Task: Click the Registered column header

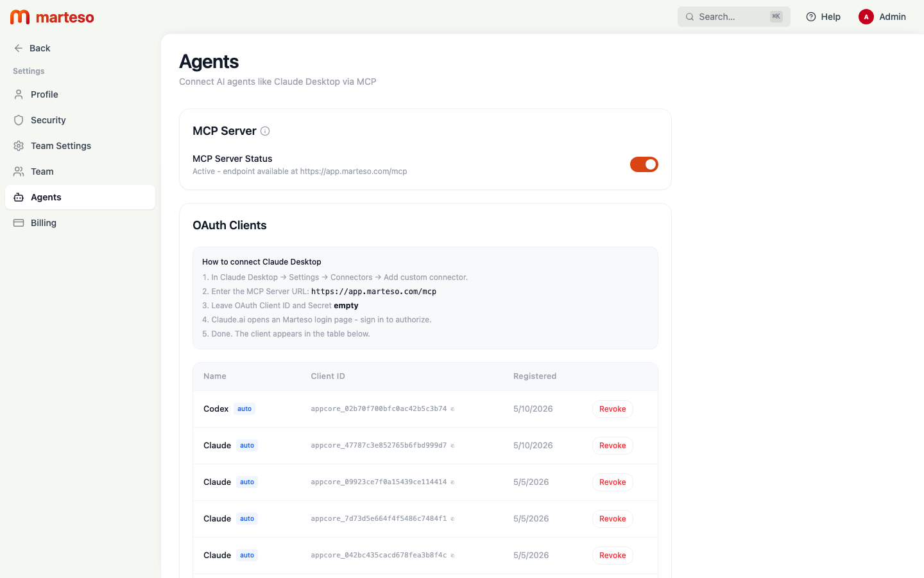Action: tap(535, 376)
